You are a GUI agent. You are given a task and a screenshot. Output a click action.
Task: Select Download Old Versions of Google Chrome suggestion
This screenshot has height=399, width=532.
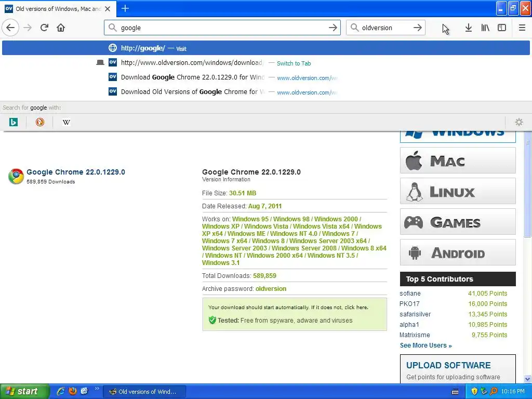tap(266, 92)
